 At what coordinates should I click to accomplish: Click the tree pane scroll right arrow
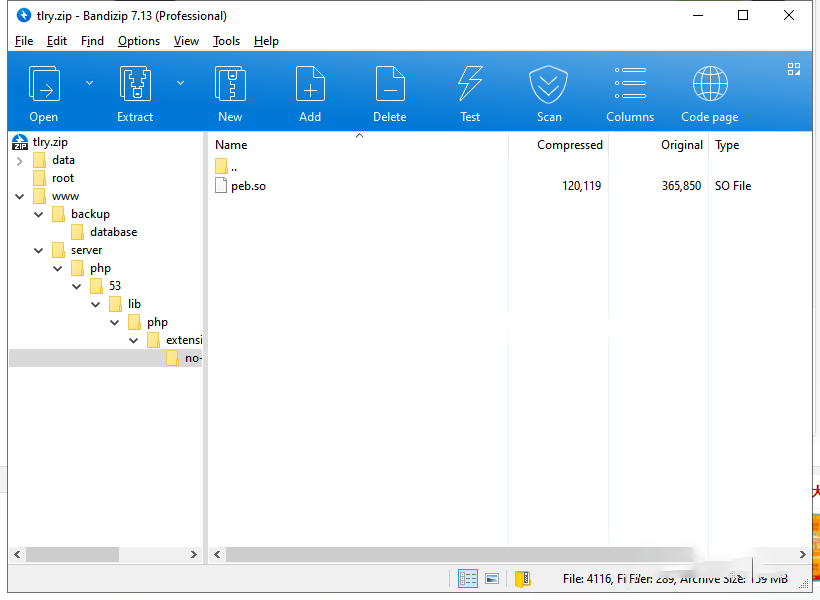193,554
